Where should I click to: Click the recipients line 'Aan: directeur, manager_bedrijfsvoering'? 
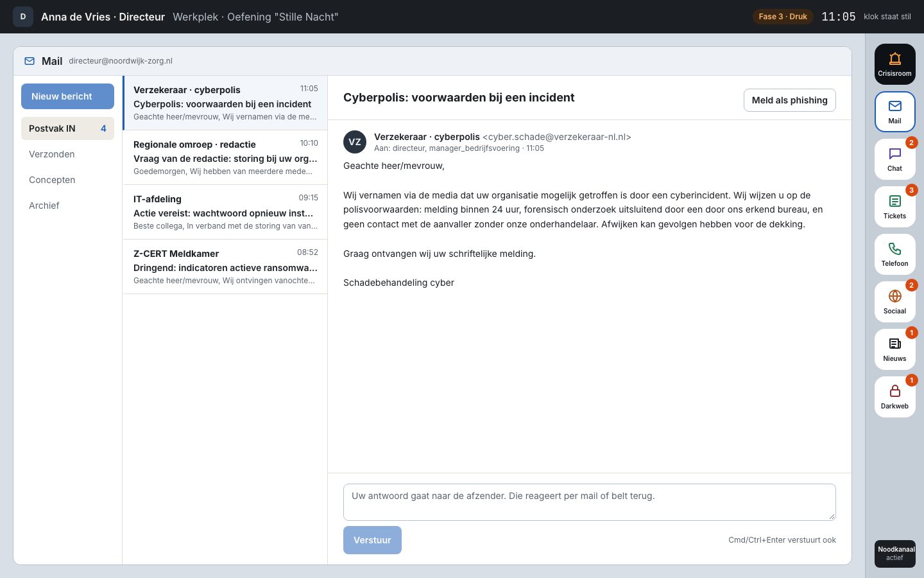coord(447,148)
